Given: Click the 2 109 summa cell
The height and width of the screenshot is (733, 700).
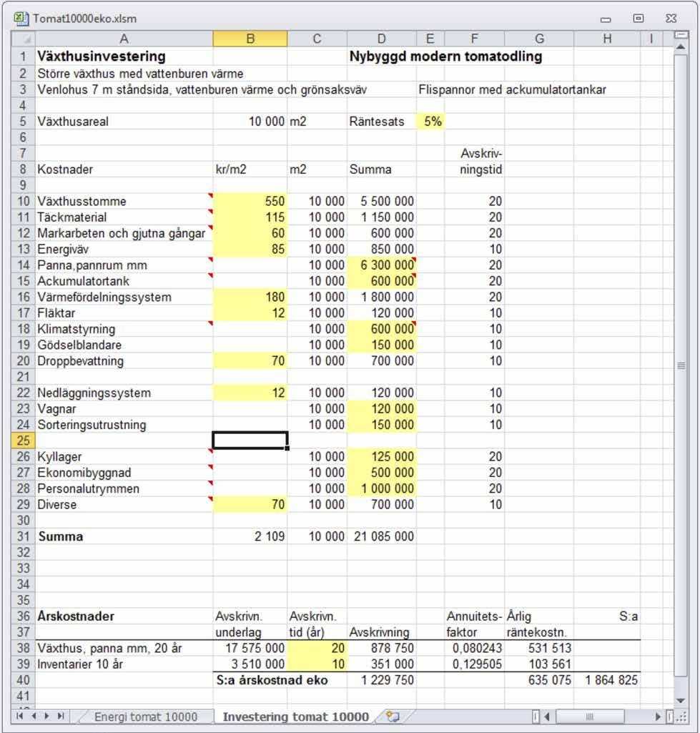Looking at the screenshot, I should (x=250, y=536).
